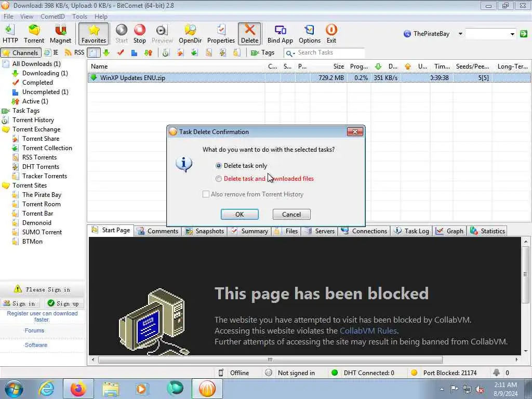This screenshot has height=399, width=532.
Task: Switch to the Statistics tab
Action: click(x=487, y=231)
